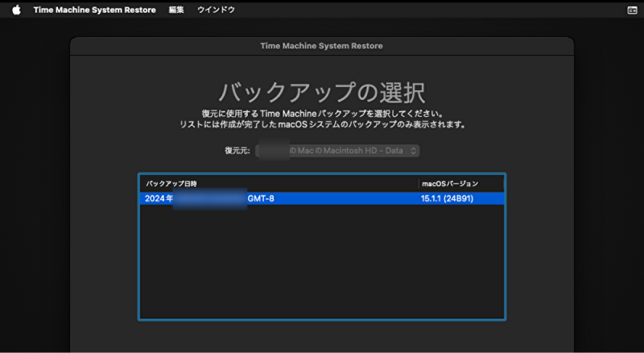Open the ウインドウ menu
Viewport: 644px width, 353px height.
(216, 10)
